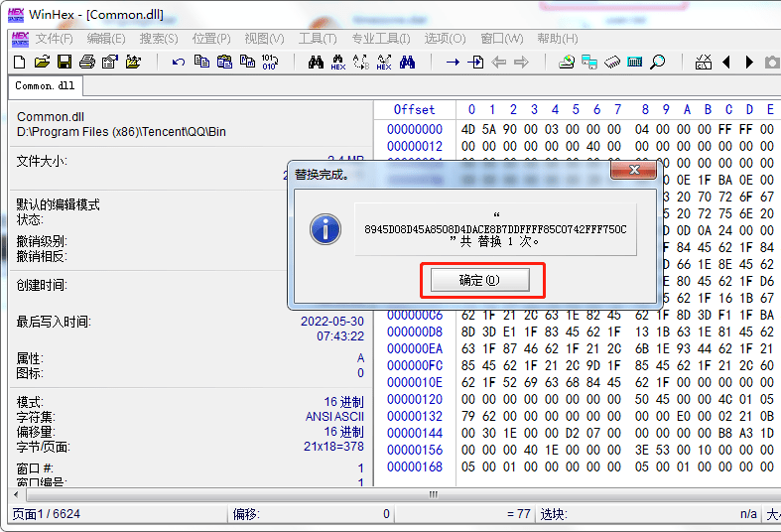This screenshot has height=532, width=781.
Task: Click the 21x18=378 bytes per page value
Action: coord(333,447)
